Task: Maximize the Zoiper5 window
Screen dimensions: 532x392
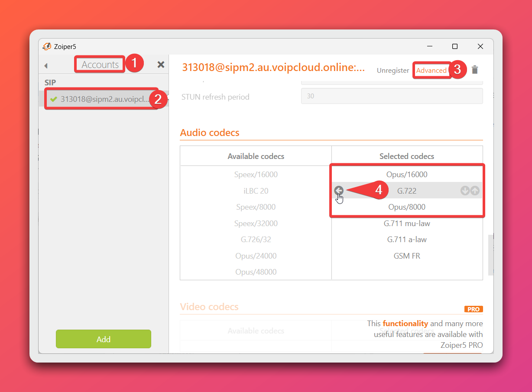Action: (455, 46)
